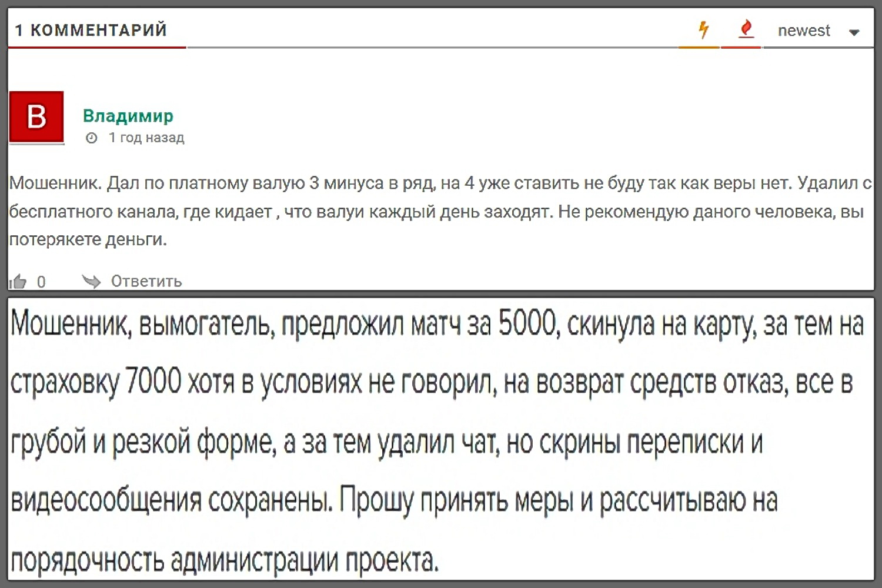The width and height of the screenshot is (882, 588).
Task: Open the newest sort dropdown
Action: [804, 31]
